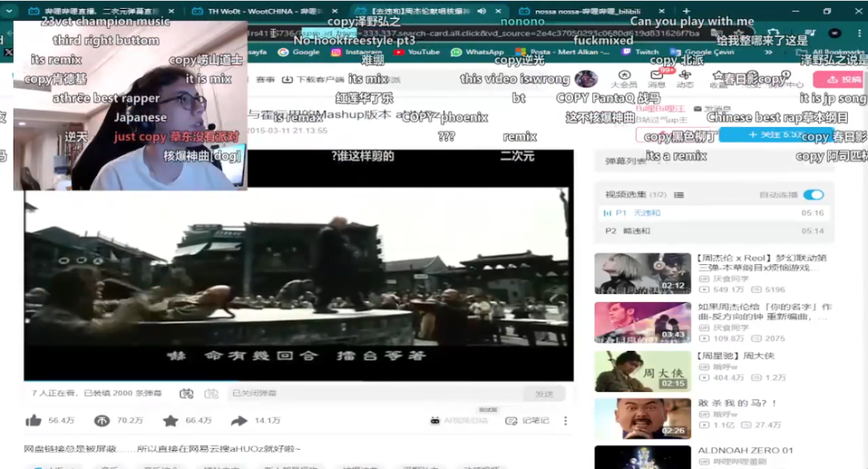Open the Instagram bookmark

[356, 52]
